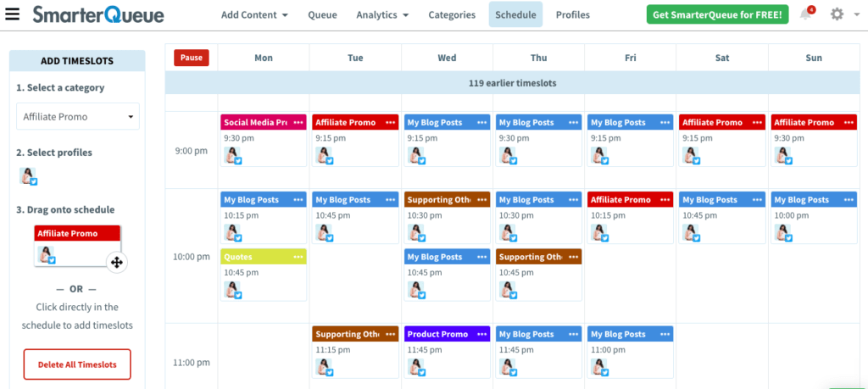Click Tuesday 10:45 pm My Blog Posts header

(355, 200)
